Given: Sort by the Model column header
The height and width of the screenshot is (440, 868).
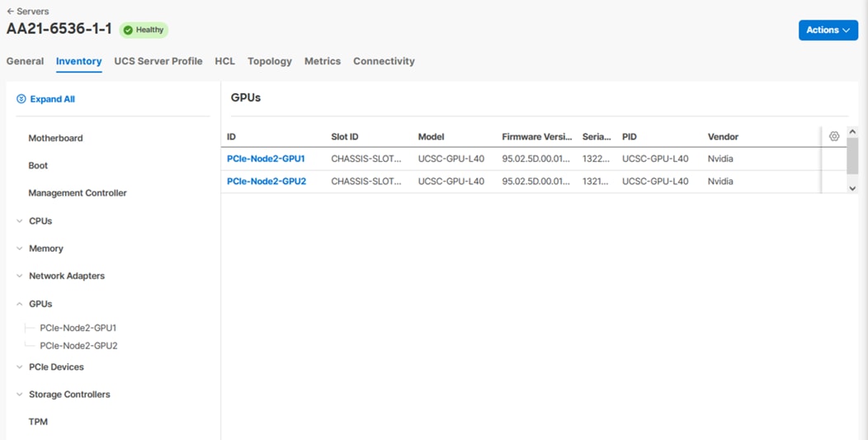Looking at the screenshot, I should coord(431,136).
